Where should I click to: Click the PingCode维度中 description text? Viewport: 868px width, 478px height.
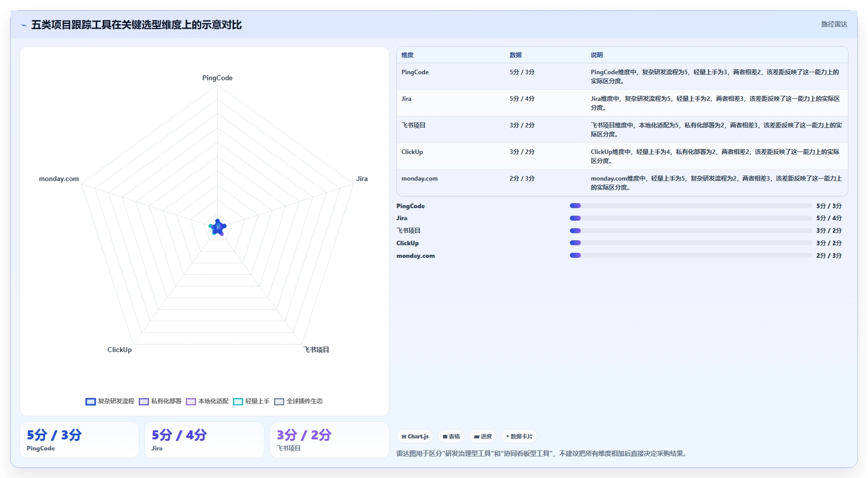click(x=715, y=77)
